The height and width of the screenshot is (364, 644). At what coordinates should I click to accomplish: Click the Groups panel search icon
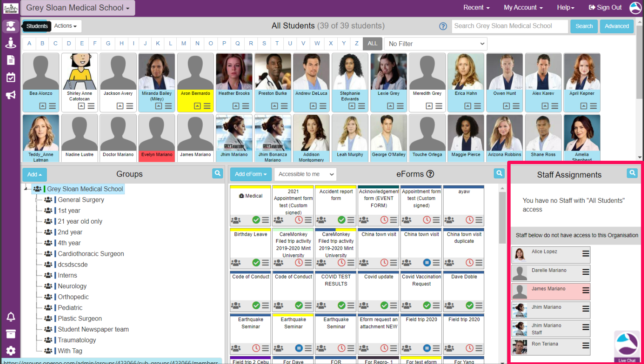coord(217,173)
